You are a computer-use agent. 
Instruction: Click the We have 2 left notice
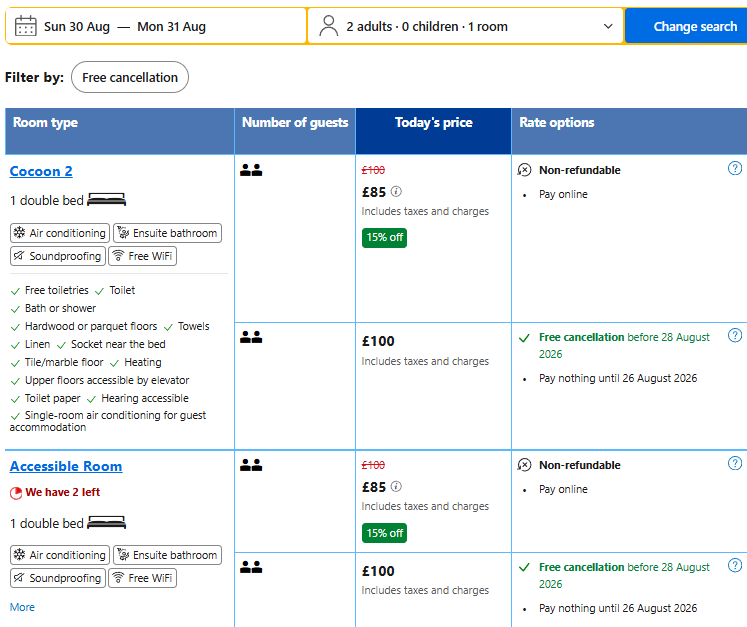pos(62,492)
